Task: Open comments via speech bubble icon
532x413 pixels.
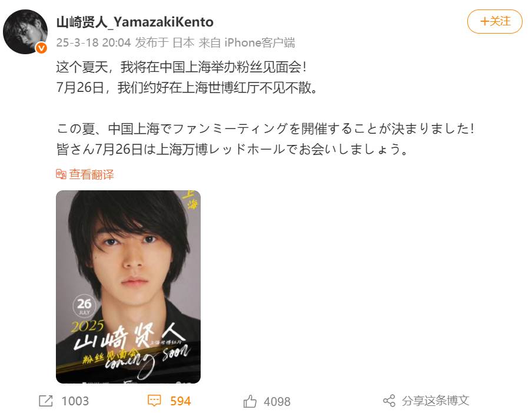Action: 154,401
